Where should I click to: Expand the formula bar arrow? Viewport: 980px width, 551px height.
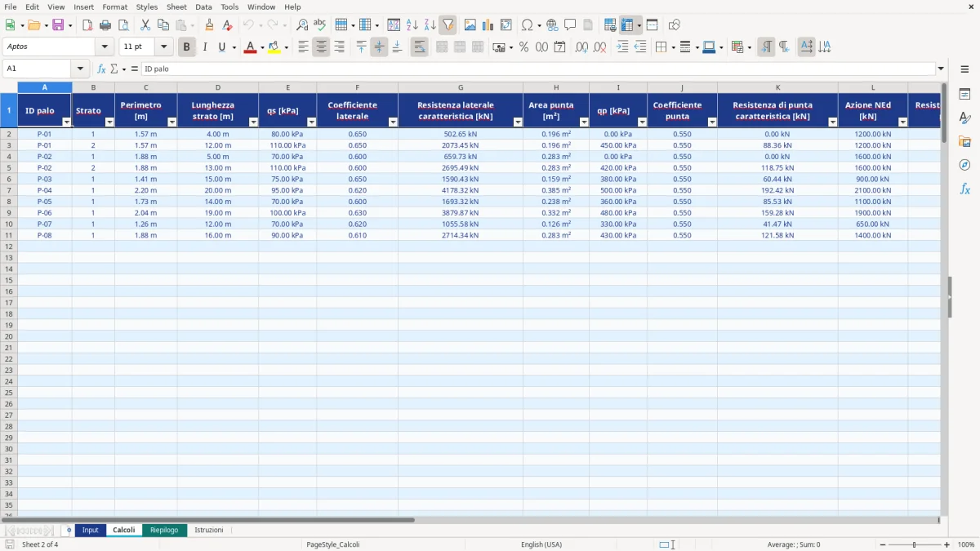(x=941, y=69)
